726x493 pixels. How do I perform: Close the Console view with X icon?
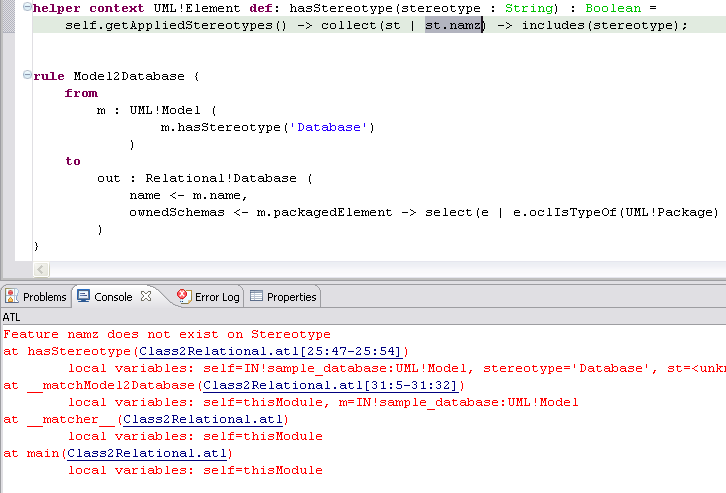click(x=146, y=296)
